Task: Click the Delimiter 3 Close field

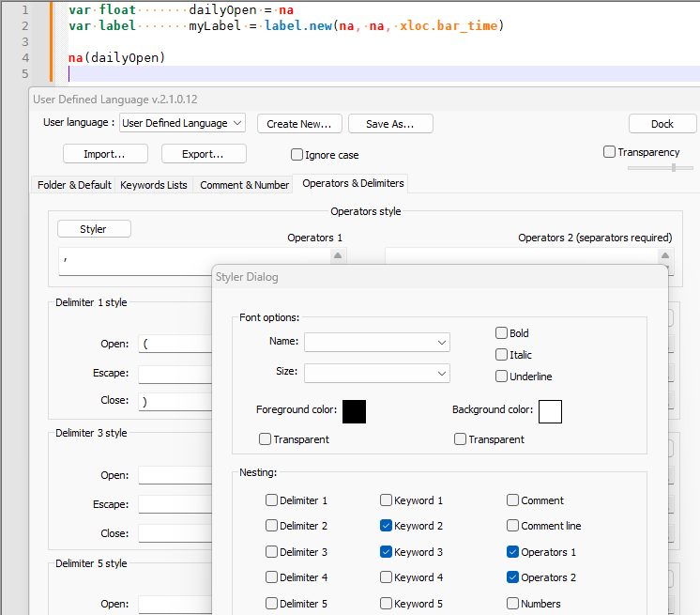Action: (175, 533)
